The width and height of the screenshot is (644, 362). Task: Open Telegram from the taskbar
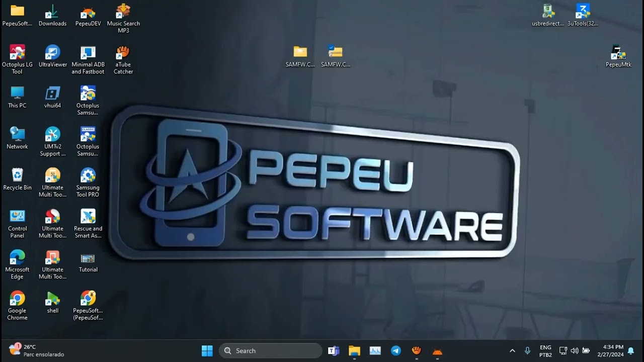pos(396,351)
